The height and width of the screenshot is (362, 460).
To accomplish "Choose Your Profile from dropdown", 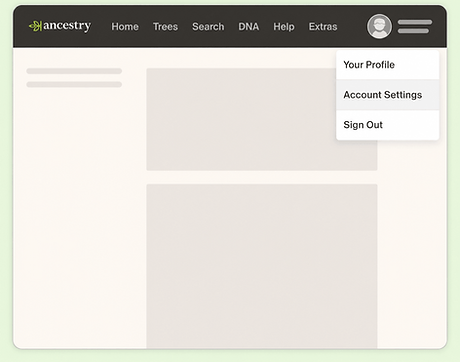I will [388, 65].
